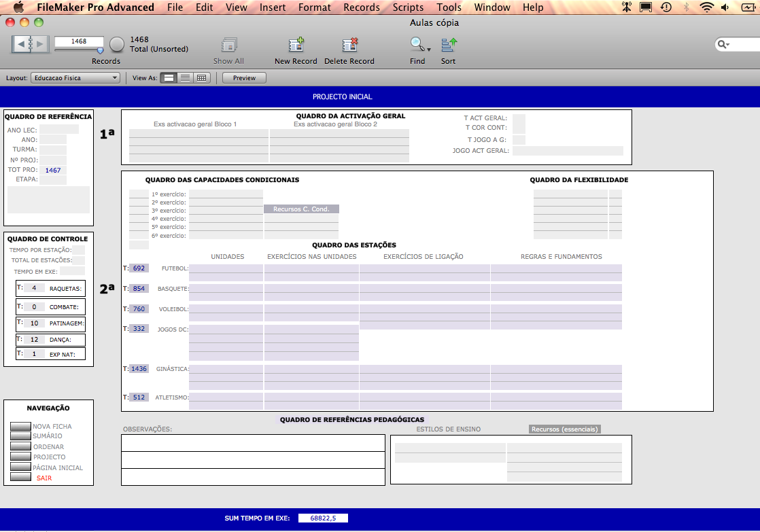Open the Layout dropdown showing Educacao Fisica

(x=75, y=78)
